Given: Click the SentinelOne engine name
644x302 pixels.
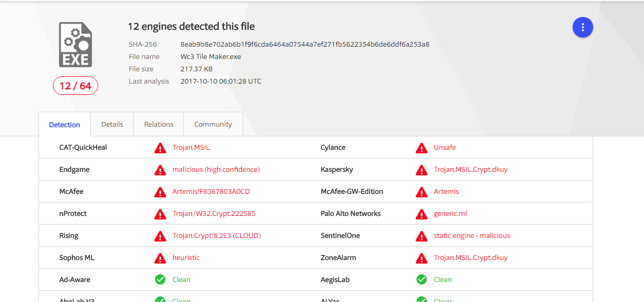Looking at the screenshot, I should click(340, 236).
